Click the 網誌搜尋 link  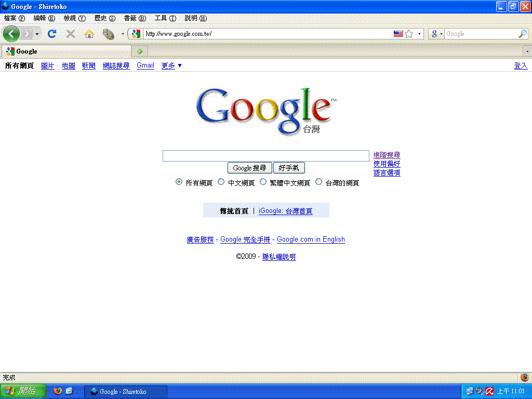click(x=116, y=65)
